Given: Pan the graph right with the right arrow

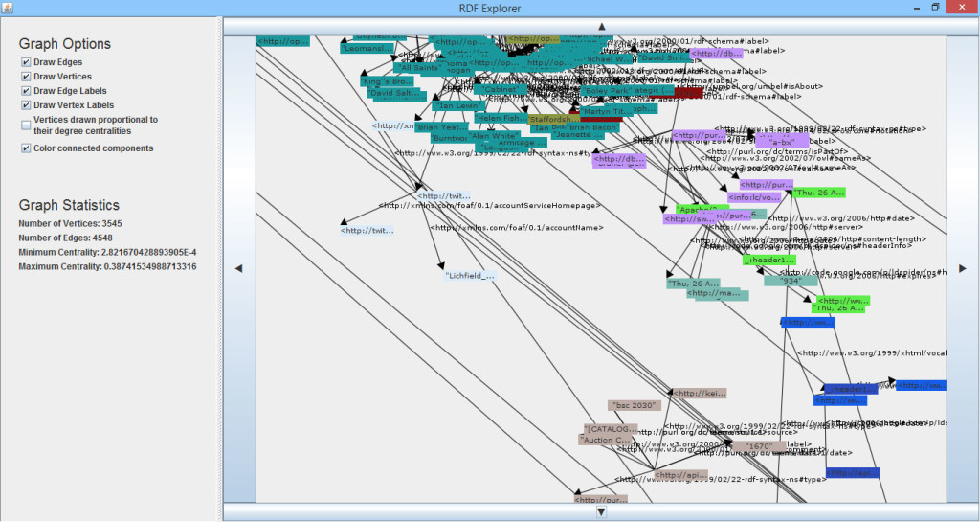Looking at the screenshot, I should tap(962, 268).
